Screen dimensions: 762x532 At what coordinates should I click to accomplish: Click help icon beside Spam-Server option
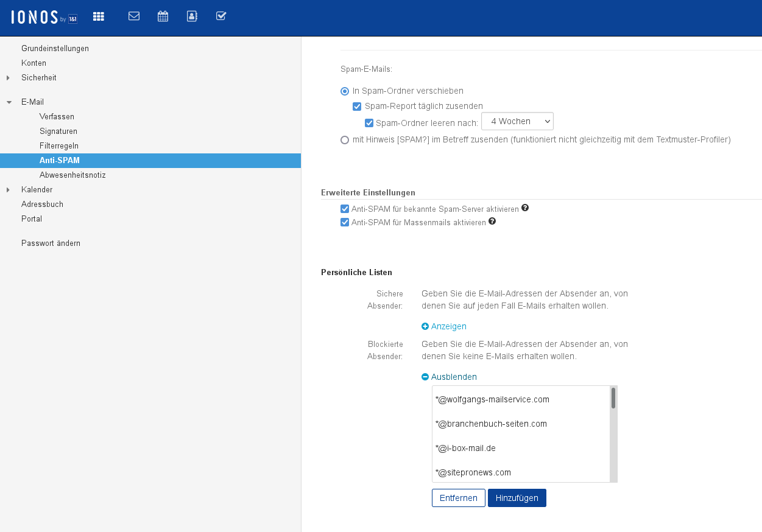(x=525, y=208)
